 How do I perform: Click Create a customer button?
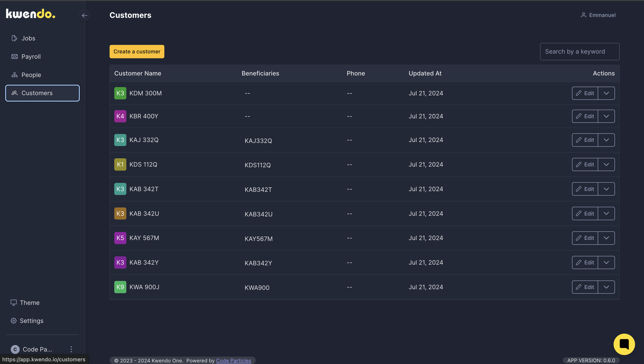pos(137,52)
